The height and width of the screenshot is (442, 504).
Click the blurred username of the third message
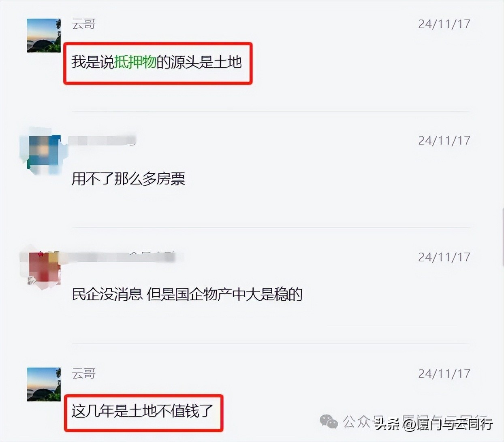(x=122, y=257)
